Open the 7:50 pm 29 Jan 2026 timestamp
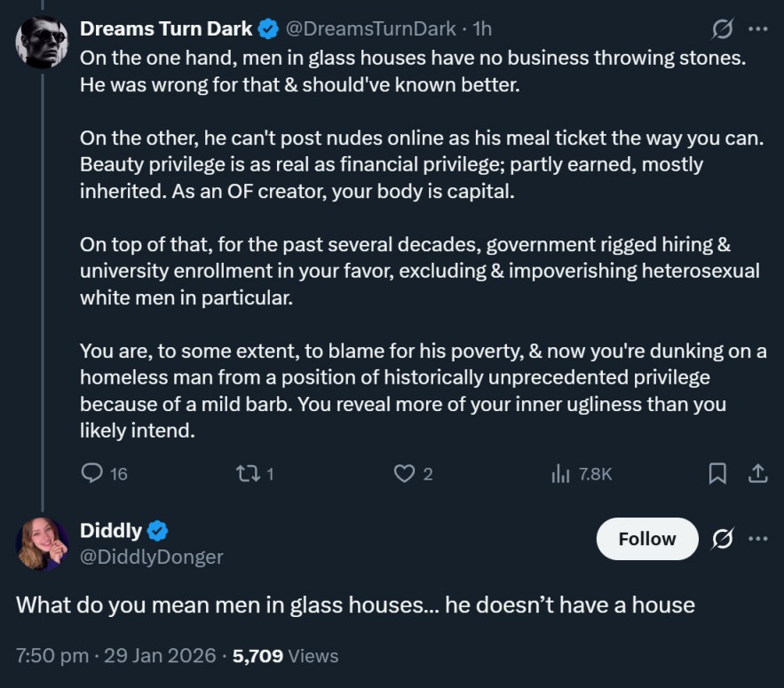Viewport: 784px width, 688px height. [115, 656]
